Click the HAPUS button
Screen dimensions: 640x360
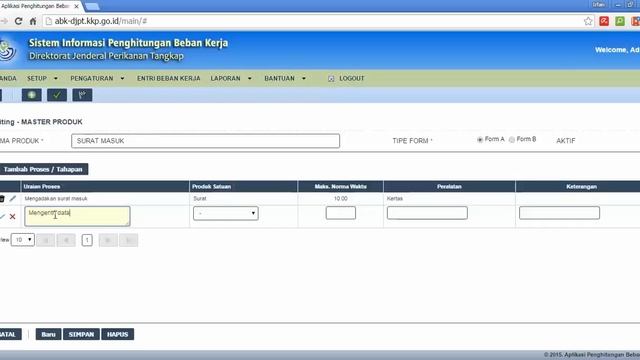coord(118,334)
